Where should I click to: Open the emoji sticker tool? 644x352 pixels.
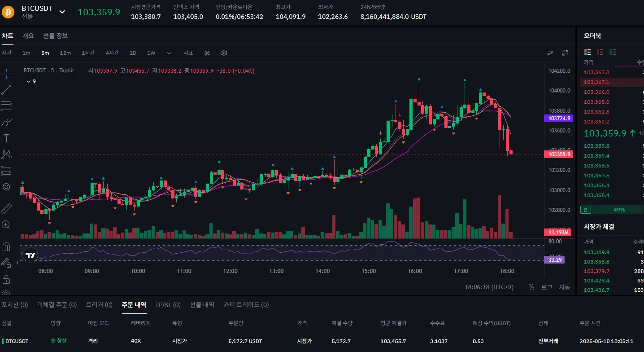(x=6, y=187)
